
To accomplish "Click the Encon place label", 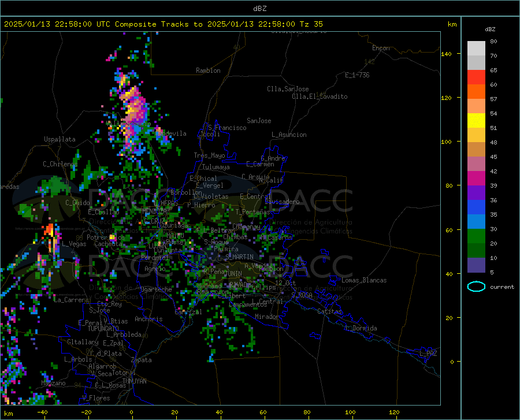I will click(381, 48).
